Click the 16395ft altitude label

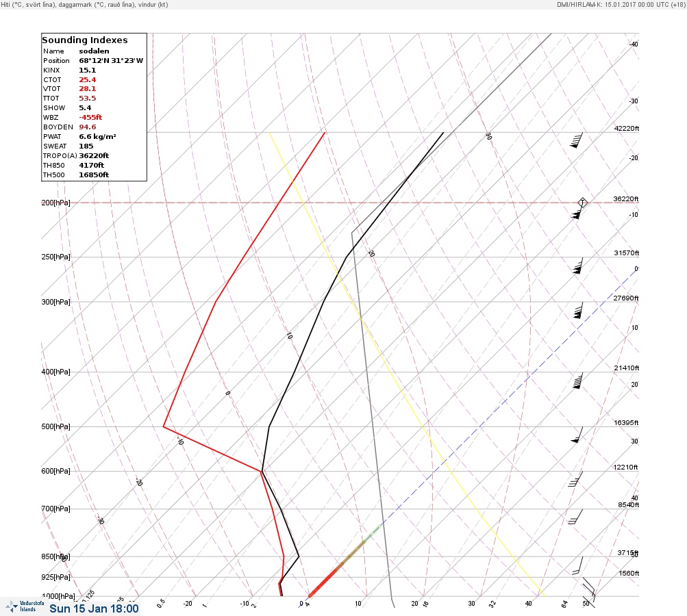coord(627,423)
